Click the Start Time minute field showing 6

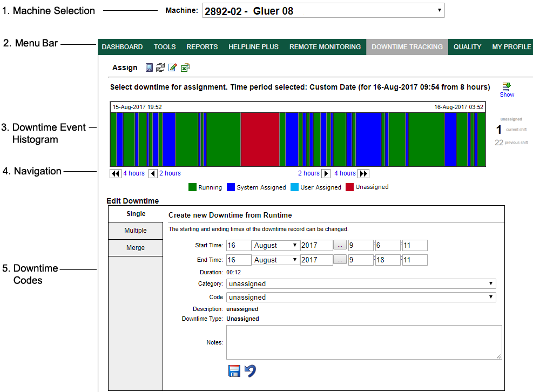388,246
